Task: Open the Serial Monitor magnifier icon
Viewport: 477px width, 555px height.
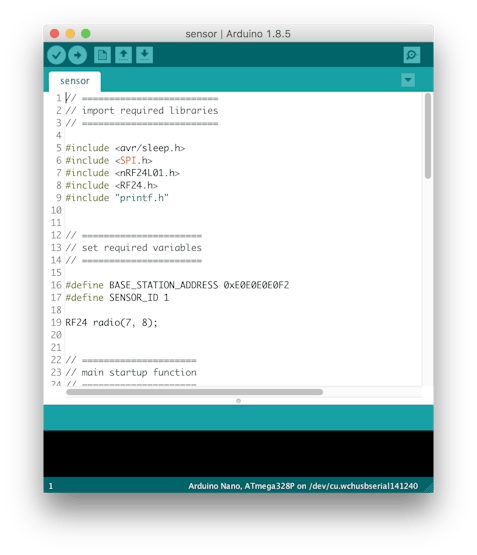Action: 412,55
